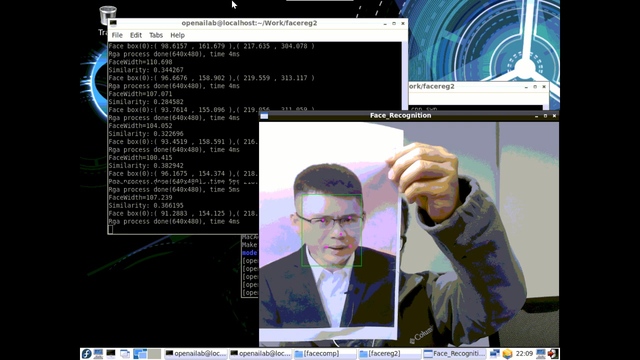640x360 pixels.
Task: Click the show desktop panel icon
Action: pyautogui.click(x=125, y=353)
